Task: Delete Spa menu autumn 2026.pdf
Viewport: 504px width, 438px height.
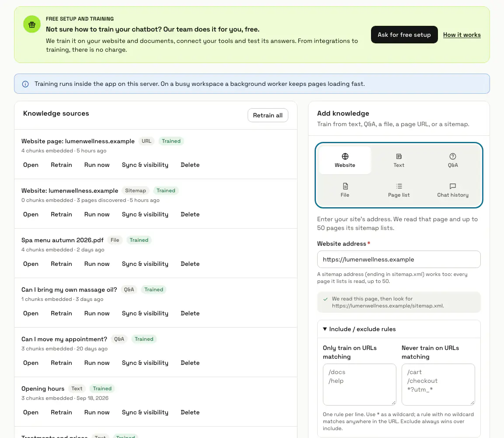Action: coord(190,264)
